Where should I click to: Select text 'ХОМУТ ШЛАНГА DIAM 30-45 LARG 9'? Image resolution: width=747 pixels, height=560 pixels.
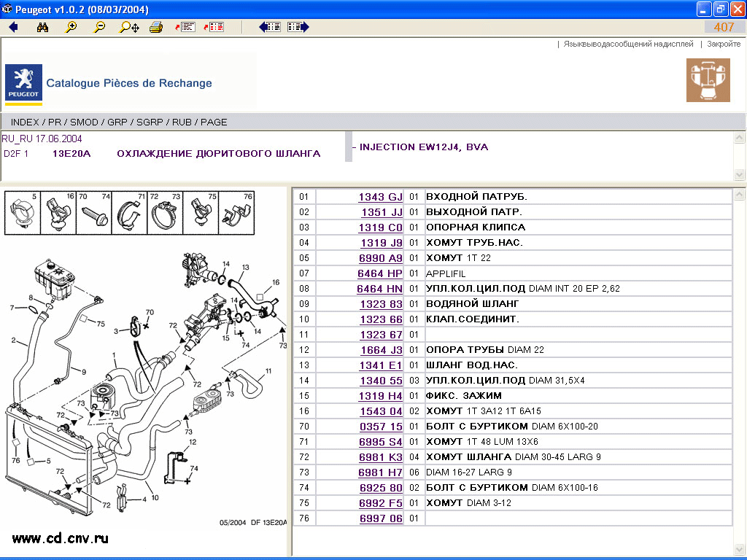513,456
